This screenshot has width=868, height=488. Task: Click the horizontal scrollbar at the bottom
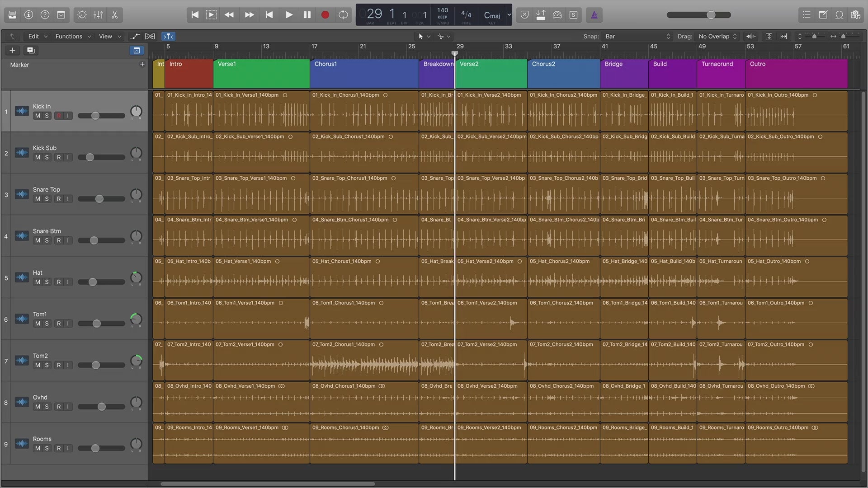[268, 484]
